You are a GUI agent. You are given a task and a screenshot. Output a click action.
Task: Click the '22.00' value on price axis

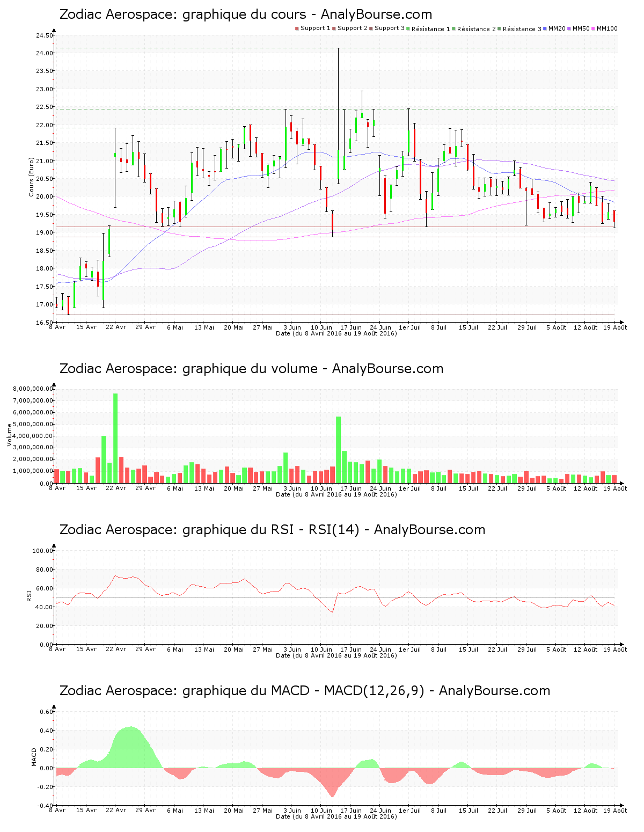point(45,125)
